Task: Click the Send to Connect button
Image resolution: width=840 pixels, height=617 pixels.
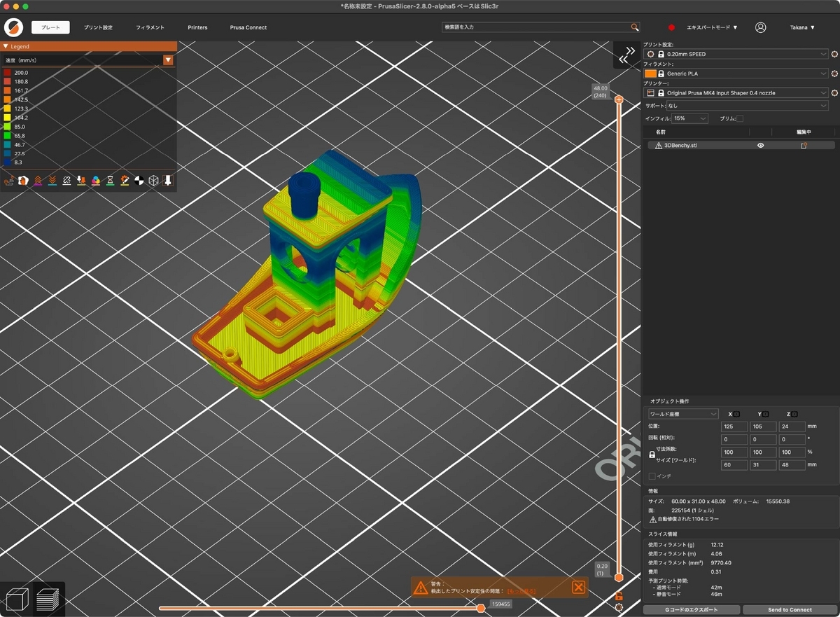Action: pyautogui.click(x=790, y=609)
